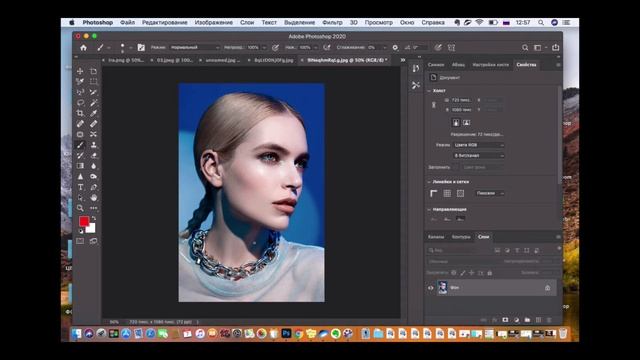Select the Clone Stamp tool
This screenshot has height=360, width=640.
93,145
